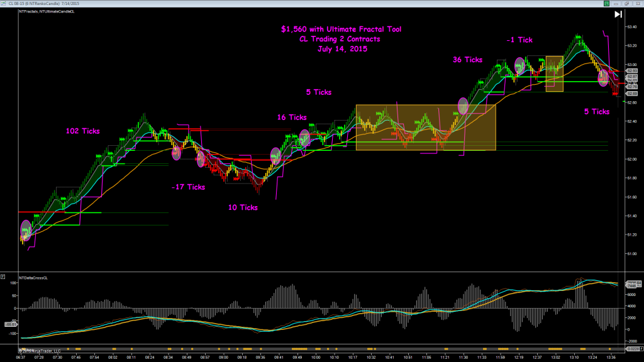Select the 'July 14, 2015' annotation
The height and width of the screenshot is (362, 644).
coord(342,49)
